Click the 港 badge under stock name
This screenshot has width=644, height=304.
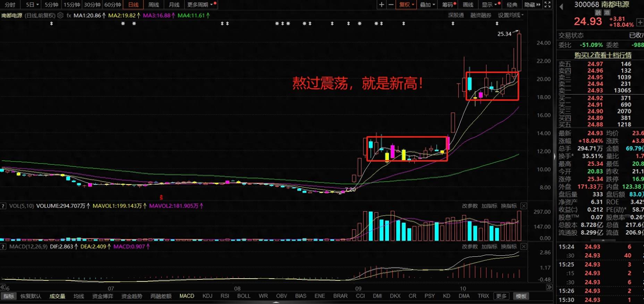tap(607, 13)
